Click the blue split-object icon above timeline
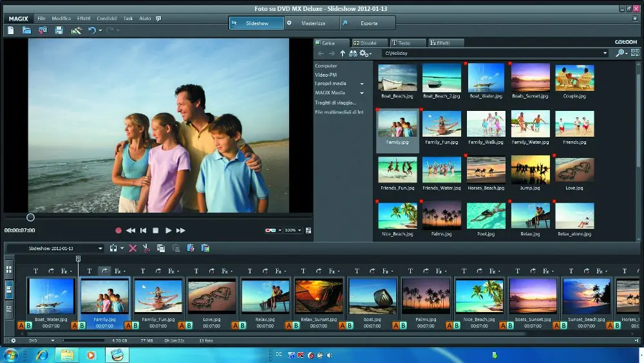The height and width of the screenshot is (363, 644). tap(191, 248)
